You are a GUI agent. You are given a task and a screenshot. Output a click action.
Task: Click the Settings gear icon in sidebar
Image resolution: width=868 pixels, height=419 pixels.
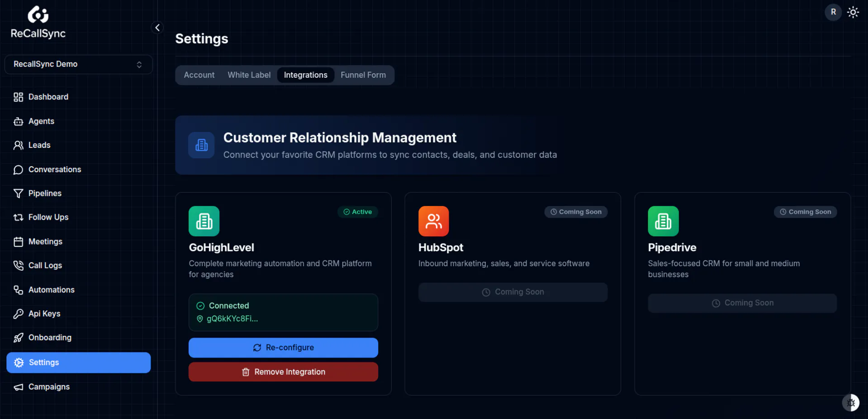coord(19,363)
